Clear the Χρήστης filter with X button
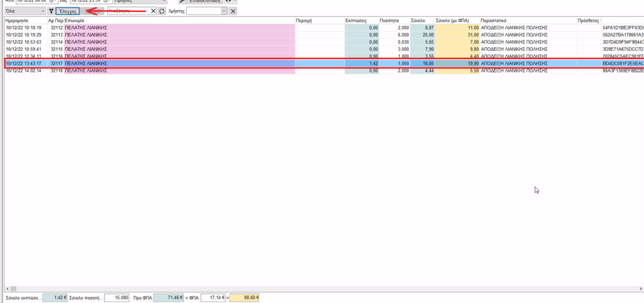Viewport: 644px width, 303px height. [233, 11]
